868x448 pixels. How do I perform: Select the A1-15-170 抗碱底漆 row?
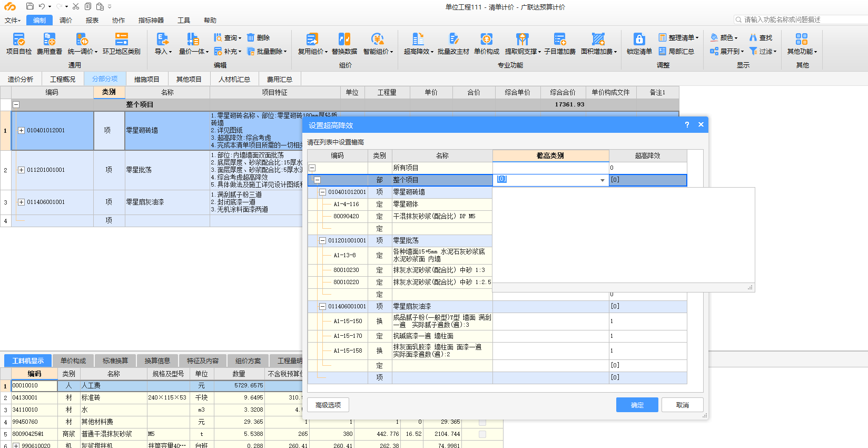pos(497,336)
